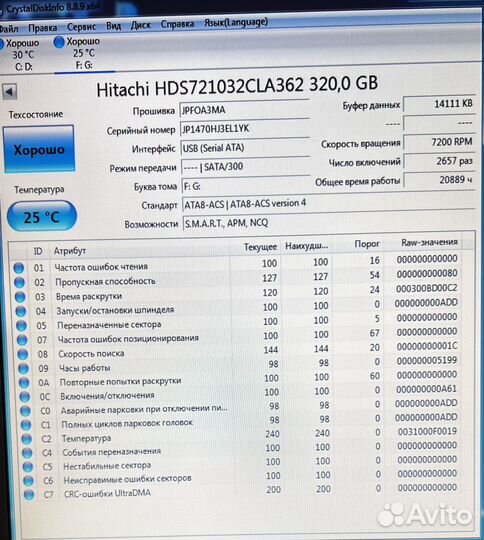Click status dot for attribute C4
This screenshot has height=540, width=484.
[27, 453]
